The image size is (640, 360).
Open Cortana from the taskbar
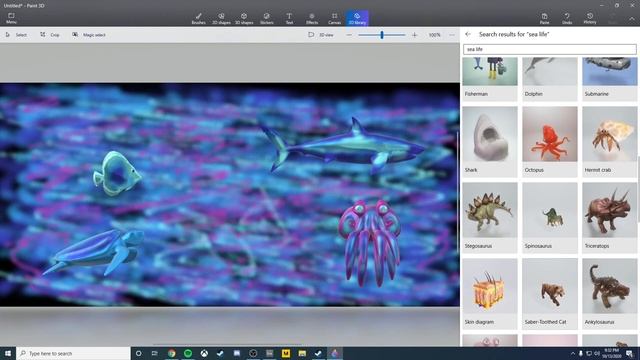138,353
